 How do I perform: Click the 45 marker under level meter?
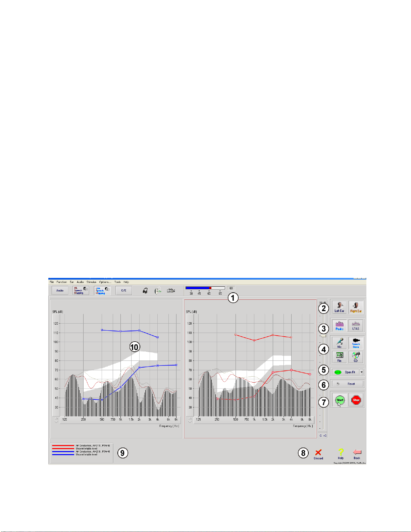(199, 293)
